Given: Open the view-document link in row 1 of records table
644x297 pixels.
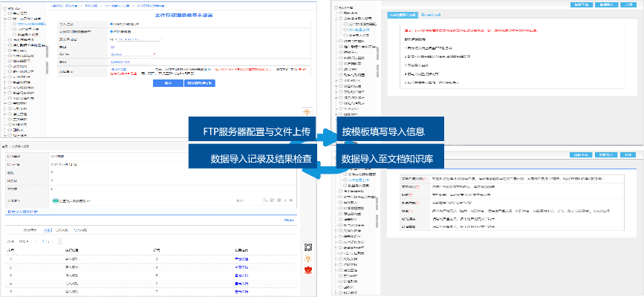Looking at the screenshot, I should click(x=241, y=259).
